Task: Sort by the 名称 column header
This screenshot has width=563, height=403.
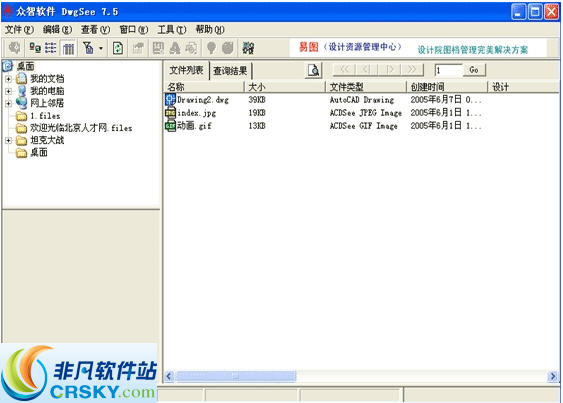Action: pos(204,87)
